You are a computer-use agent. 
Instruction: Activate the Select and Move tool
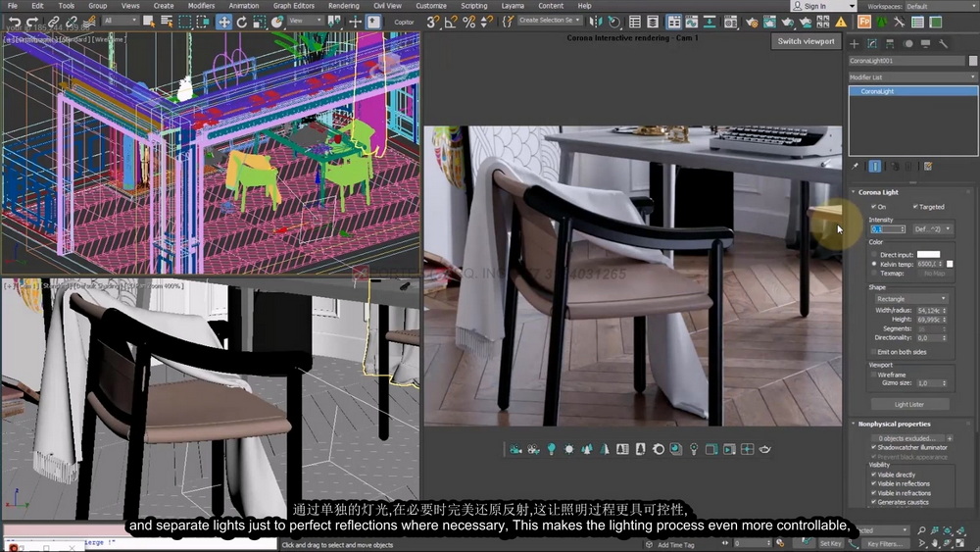tap(223, 22)
